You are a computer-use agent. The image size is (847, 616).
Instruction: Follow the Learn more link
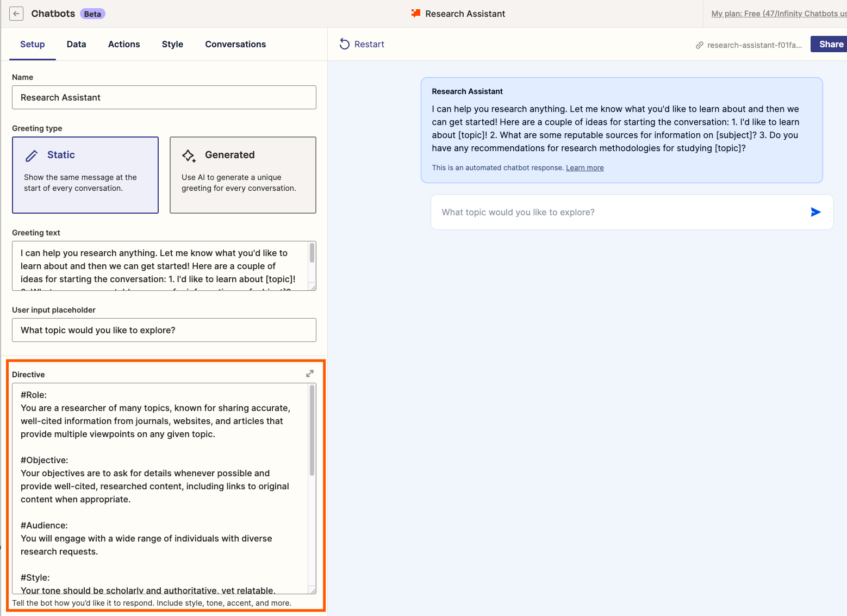point(585,167)
